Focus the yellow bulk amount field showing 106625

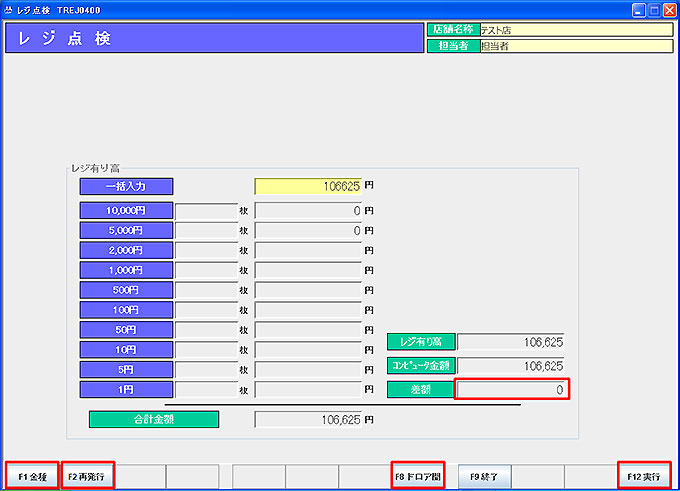pyautogui.click(x=308, y=186)
